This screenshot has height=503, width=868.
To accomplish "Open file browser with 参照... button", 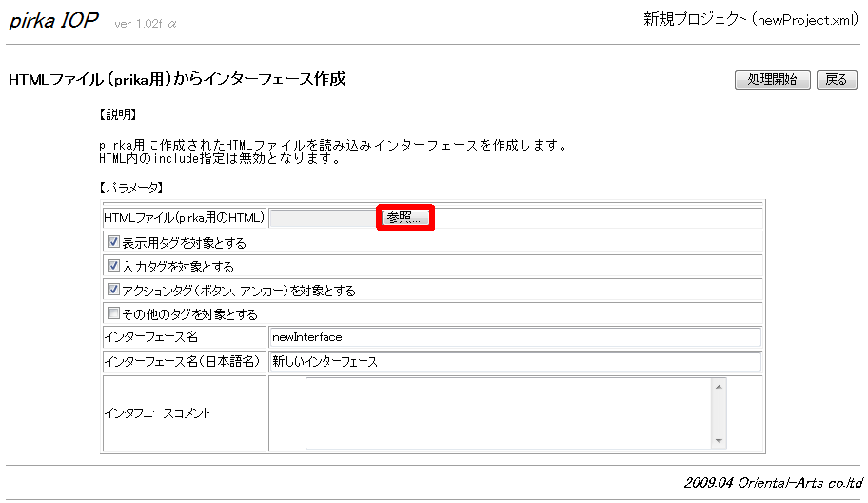I will tap(404, 217).
